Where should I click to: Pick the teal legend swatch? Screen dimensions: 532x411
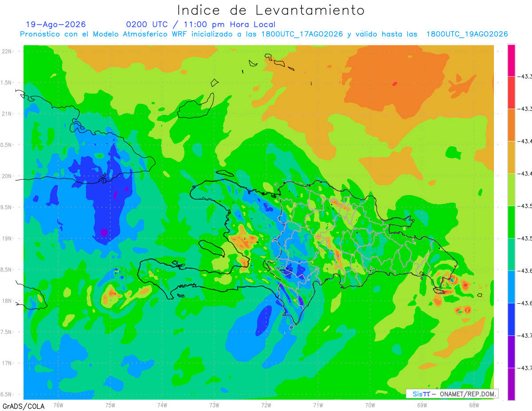point(511,254)
